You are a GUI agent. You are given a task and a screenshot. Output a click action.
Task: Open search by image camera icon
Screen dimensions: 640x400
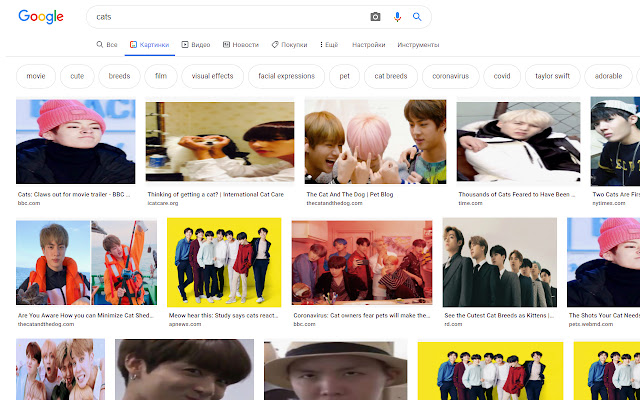(x=375, y=17)
